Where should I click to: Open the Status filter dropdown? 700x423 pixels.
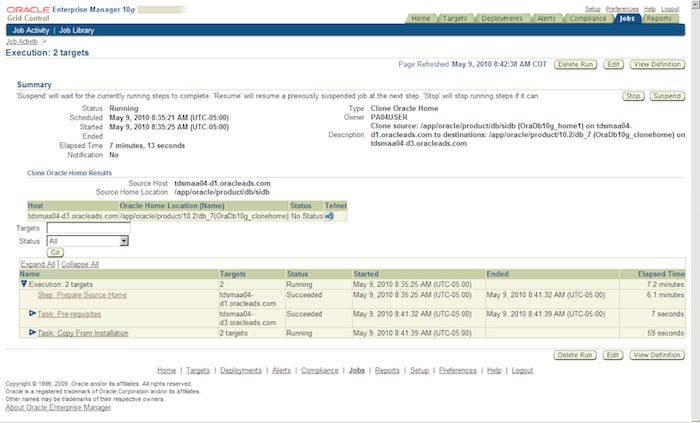coord(88,241)
